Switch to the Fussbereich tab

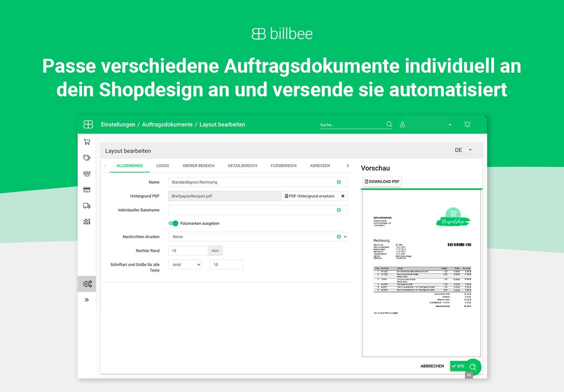click(284, 166)
